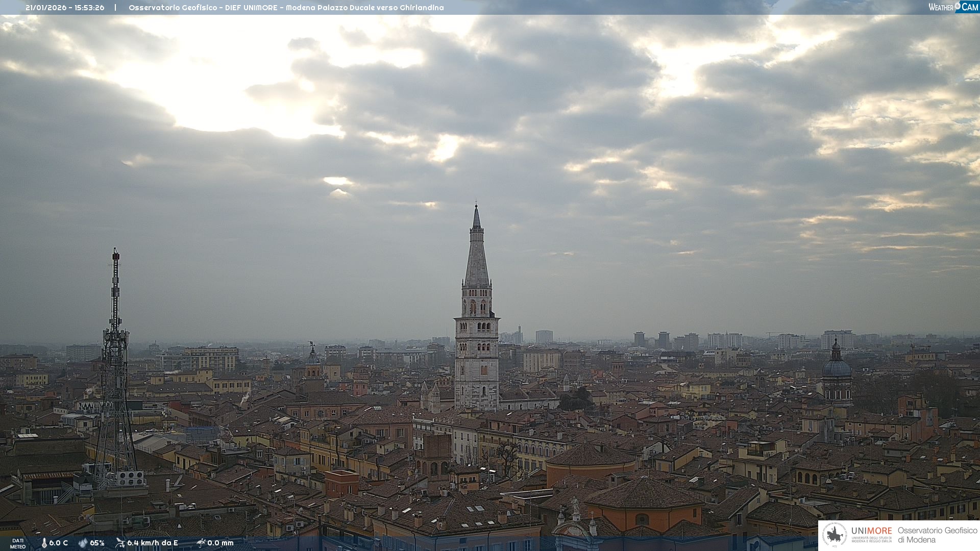Click the 0.0 mm rainfall value

[x=220, y=543]
